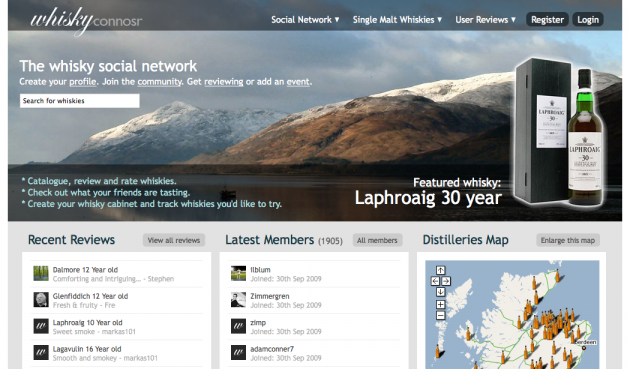The image size is (630, 369).
Task: Open Zimmergren member name link
Action: (x=270, y=296)
